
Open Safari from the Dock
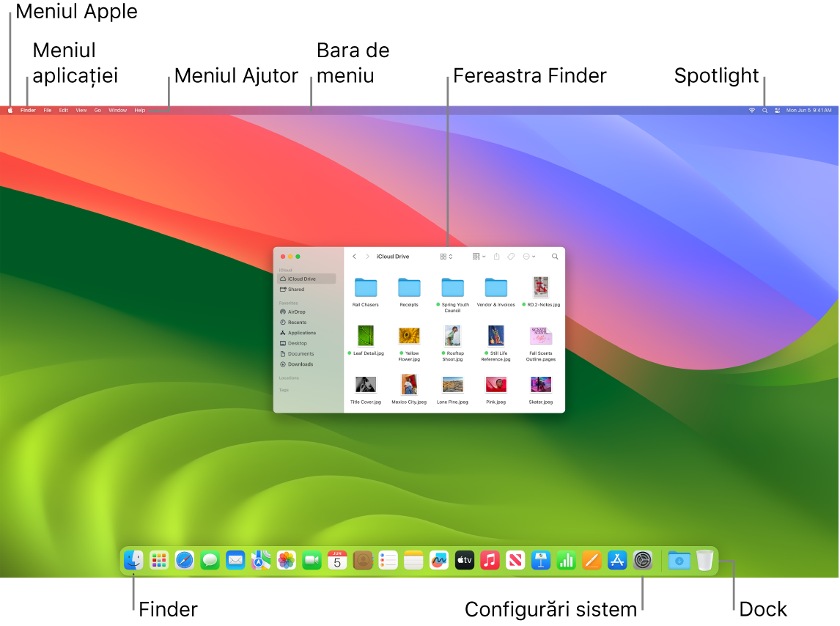[183, 560]
